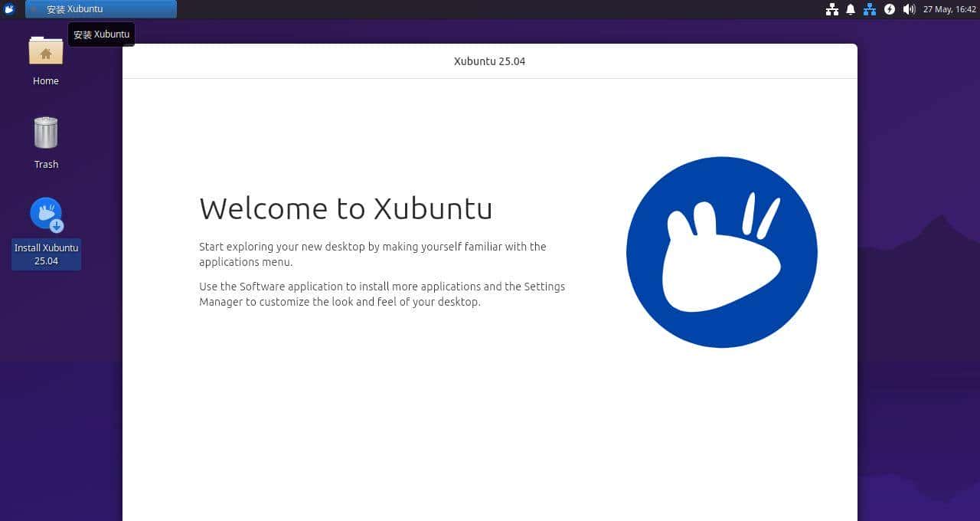The width and height of the screenshot is (980, 521).
Task: Click the Install Xubuntu 25.04 icon label
Action: pos(46,254)
